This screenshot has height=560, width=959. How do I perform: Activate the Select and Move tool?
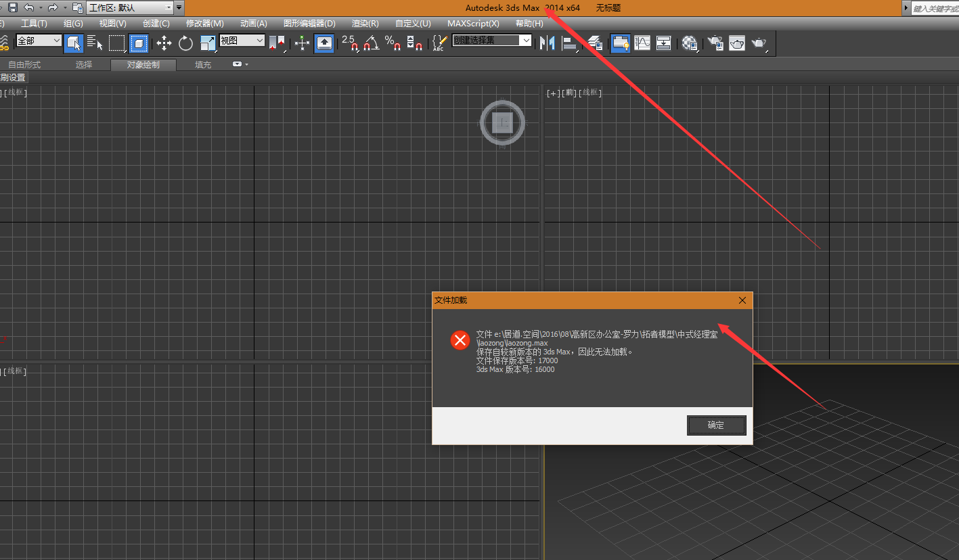[164, 43]
